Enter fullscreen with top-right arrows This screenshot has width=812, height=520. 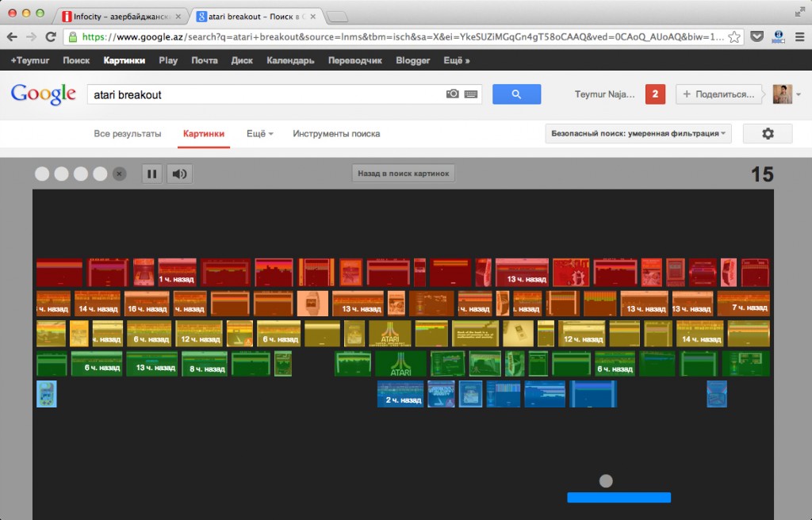coord(800,12)
